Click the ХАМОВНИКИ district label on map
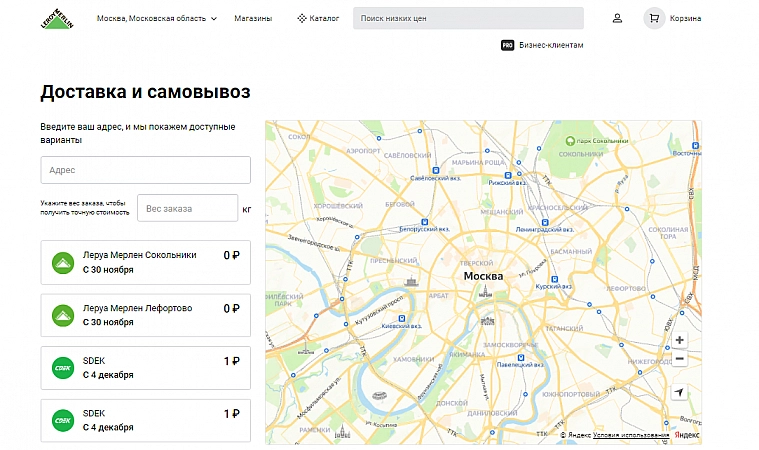 click(x=413, y=360)
